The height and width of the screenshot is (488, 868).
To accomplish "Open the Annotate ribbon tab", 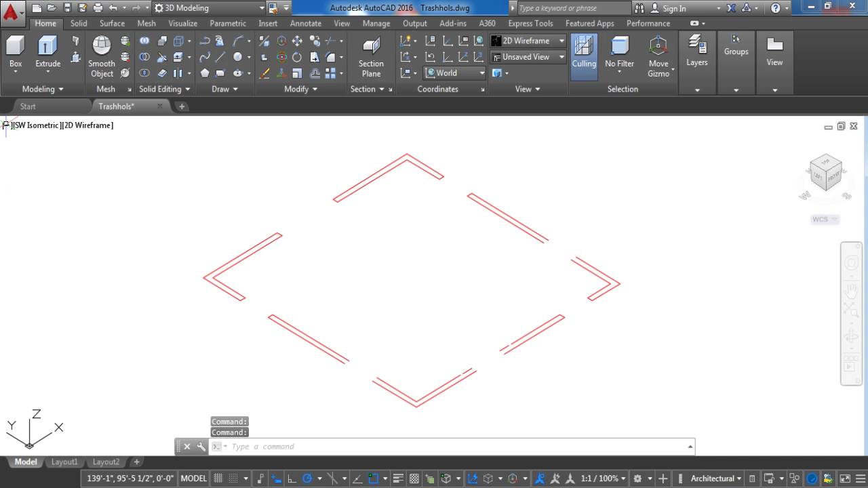I will 306,23.
